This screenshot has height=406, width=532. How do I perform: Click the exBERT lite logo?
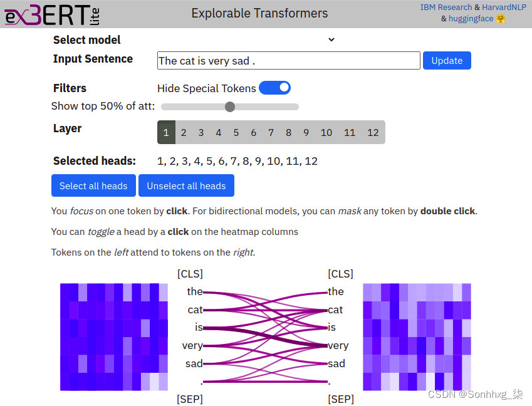tap(52, 14)
